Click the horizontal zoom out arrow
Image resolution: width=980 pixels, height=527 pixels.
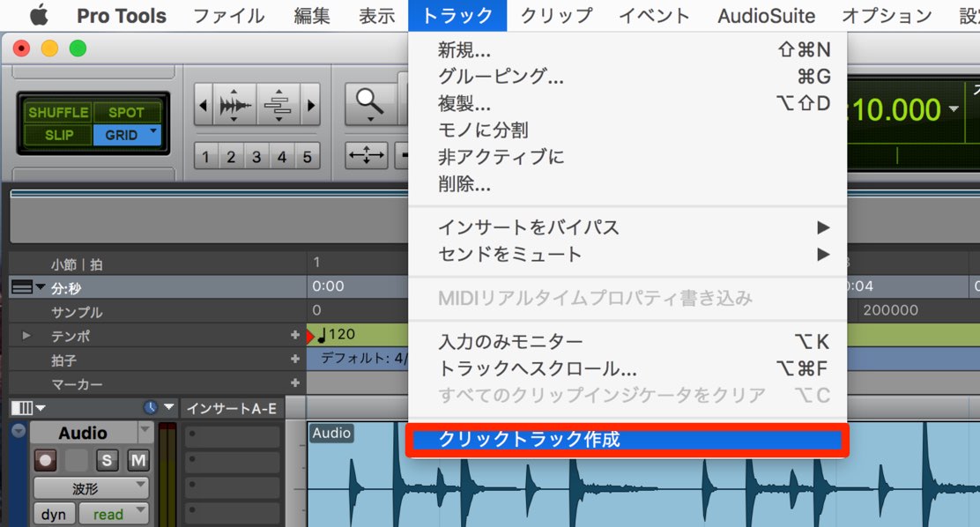click(203, 104)
